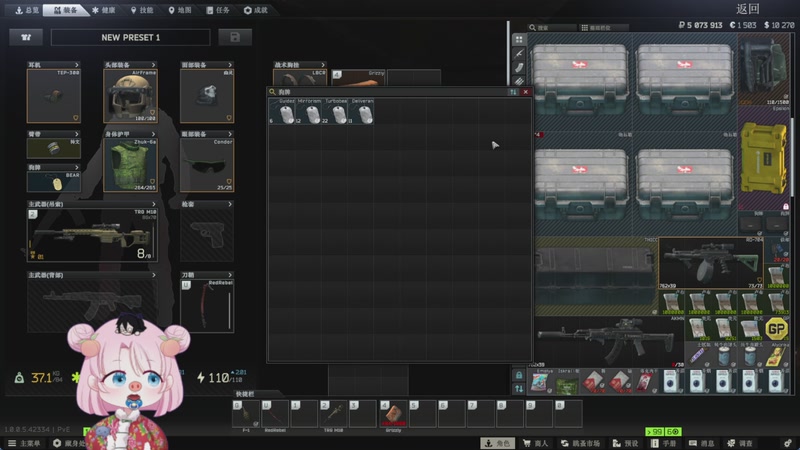The height and width of the screenshot is (450, 800).
Task: Select the F-1 grenade quick slot
Action: 246,413
